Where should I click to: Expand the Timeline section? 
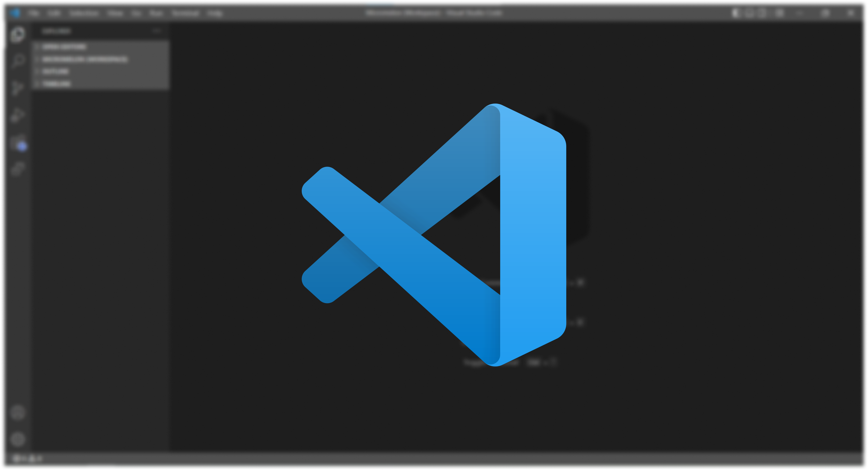point(57,84)
